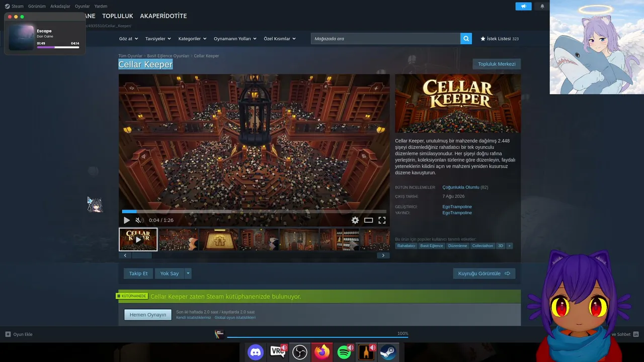Select the Basit Eğlence tag
The image size is (644, 362).
[432, 246]
